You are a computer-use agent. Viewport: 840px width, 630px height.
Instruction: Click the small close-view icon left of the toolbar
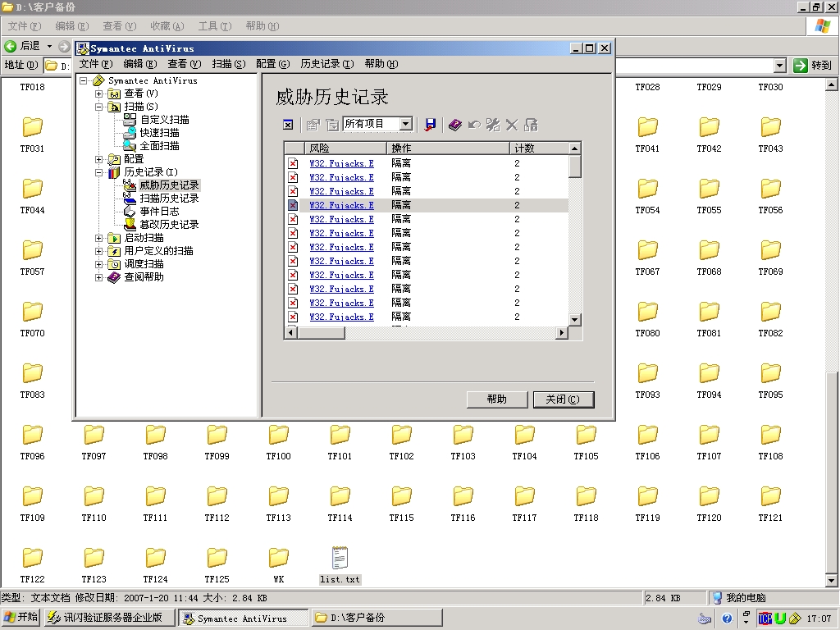click(288, 125)
